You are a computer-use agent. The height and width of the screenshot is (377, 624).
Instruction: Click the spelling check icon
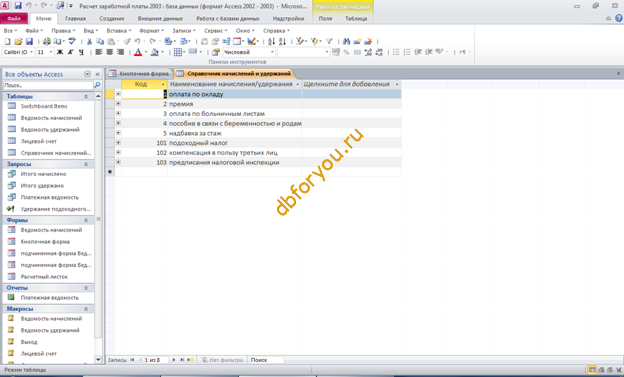72,41
